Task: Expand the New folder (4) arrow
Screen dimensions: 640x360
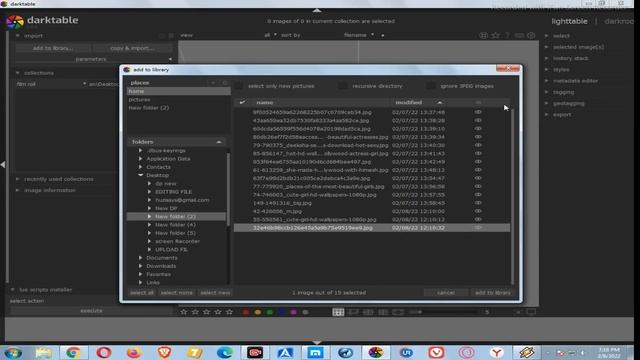Action: (149, 224)
